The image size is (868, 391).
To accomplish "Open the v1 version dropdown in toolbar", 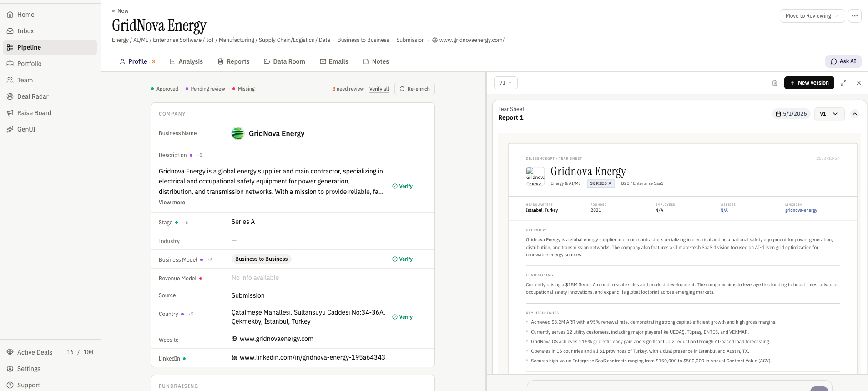I will [505, 83].
